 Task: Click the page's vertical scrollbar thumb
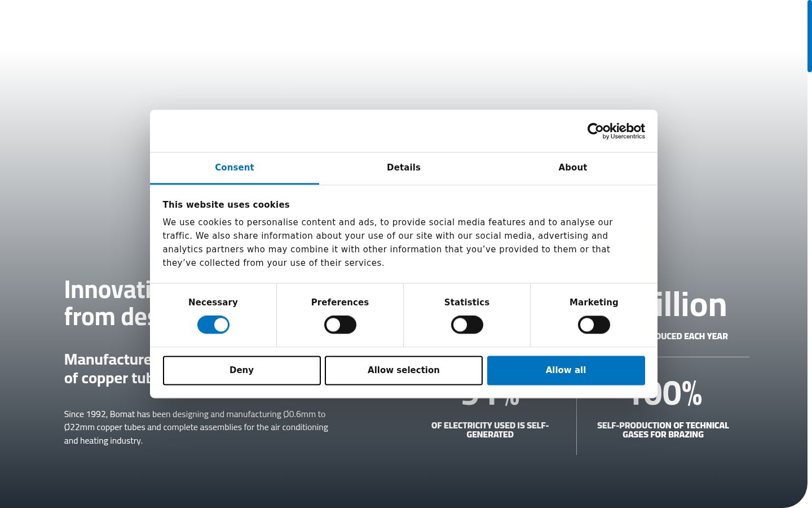pos(810,36)
